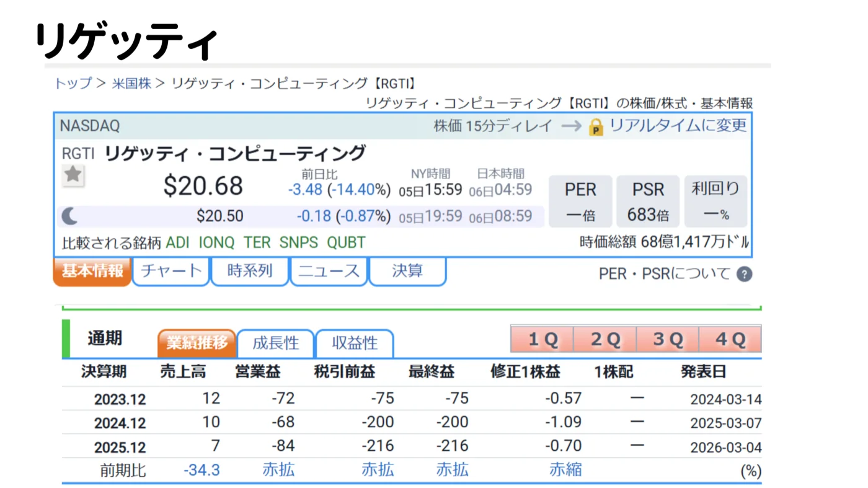
Task: Click the 2023.12 fiscal period row label
Action: pyautogui.click(x=120, y=399)
